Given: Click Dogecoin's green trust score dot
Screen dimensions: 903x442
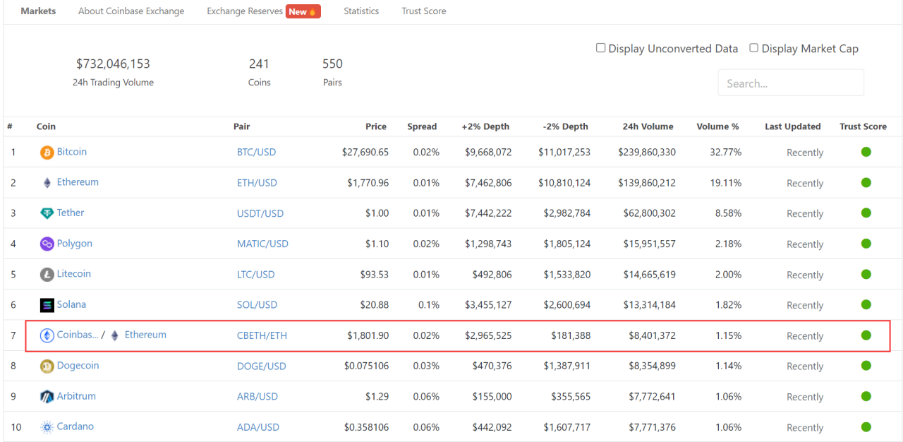Looking at the screenshot, I should (866, 365).
